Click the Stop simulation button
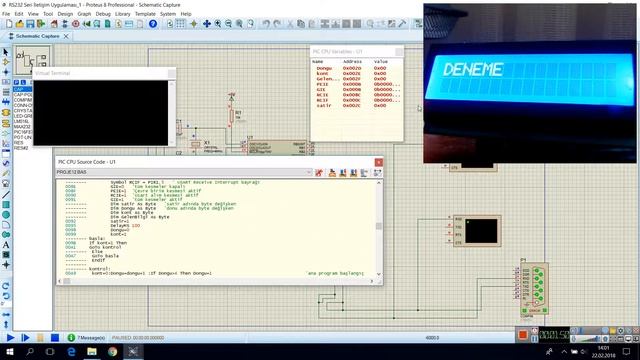This screenshot has width=640, height=360. coord(55,338)
